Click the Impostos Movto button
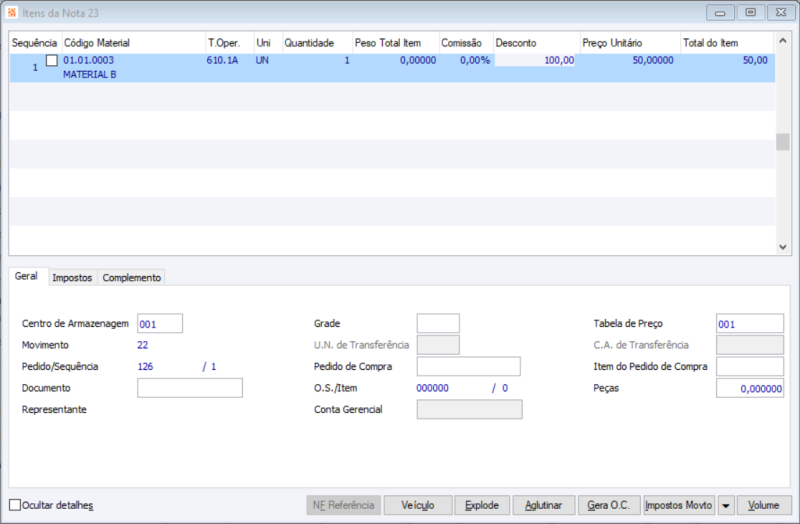The width and height of the screenshot is (800, 524). pyautogui.click(x=679, y=505)
